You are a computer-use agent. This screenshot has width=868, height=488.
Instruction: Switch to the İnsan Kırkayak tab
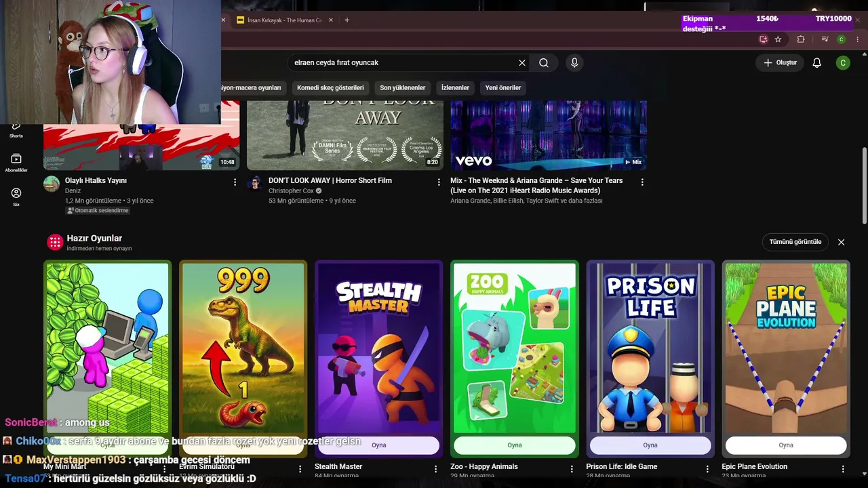(284, 20)
